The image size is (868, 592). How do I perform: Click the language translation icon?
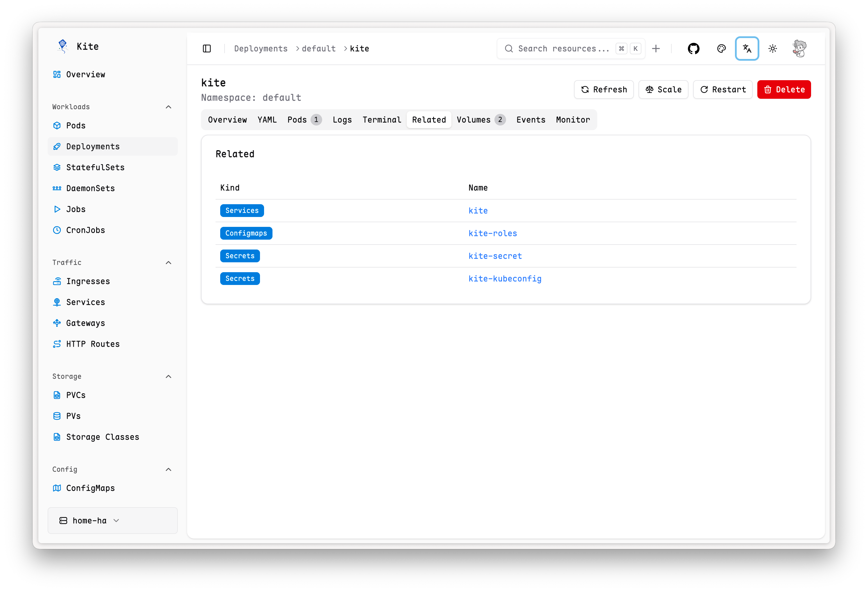coord(747,49)
